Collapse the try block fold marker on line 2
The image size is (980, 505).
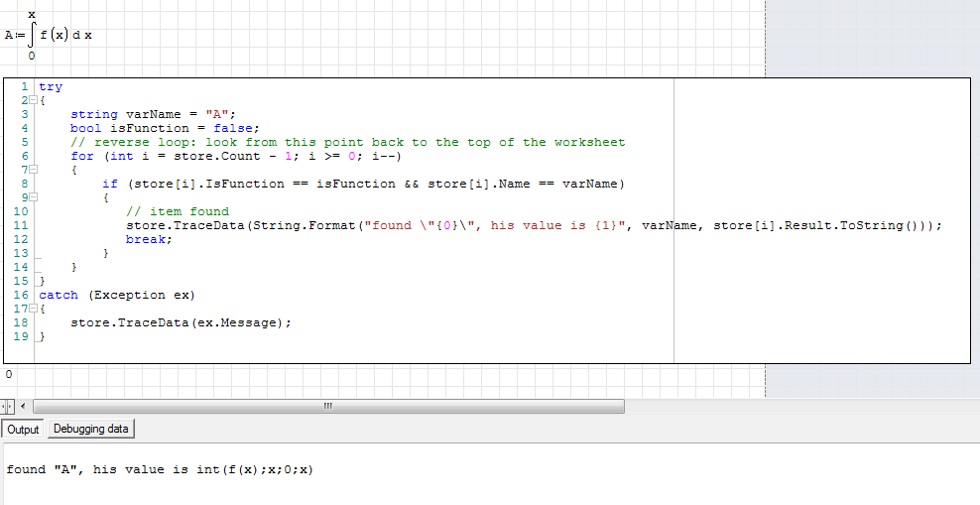(x=33, y=101)
